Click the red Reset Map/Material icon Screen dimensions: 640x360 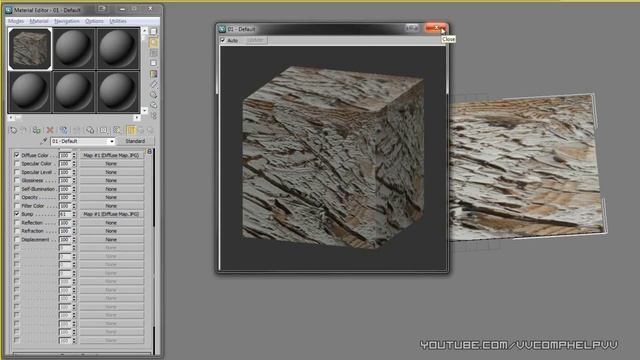click(x=50, y=130)
